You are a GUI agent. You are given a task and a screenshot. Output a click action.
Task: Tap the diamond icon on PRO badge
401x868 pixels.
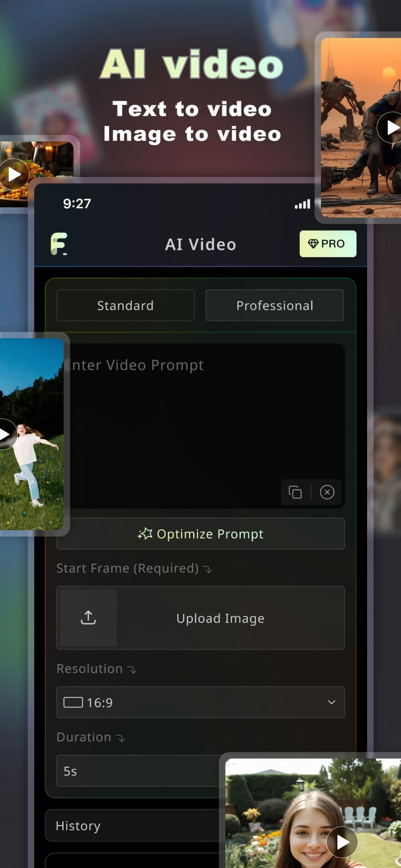313,243
